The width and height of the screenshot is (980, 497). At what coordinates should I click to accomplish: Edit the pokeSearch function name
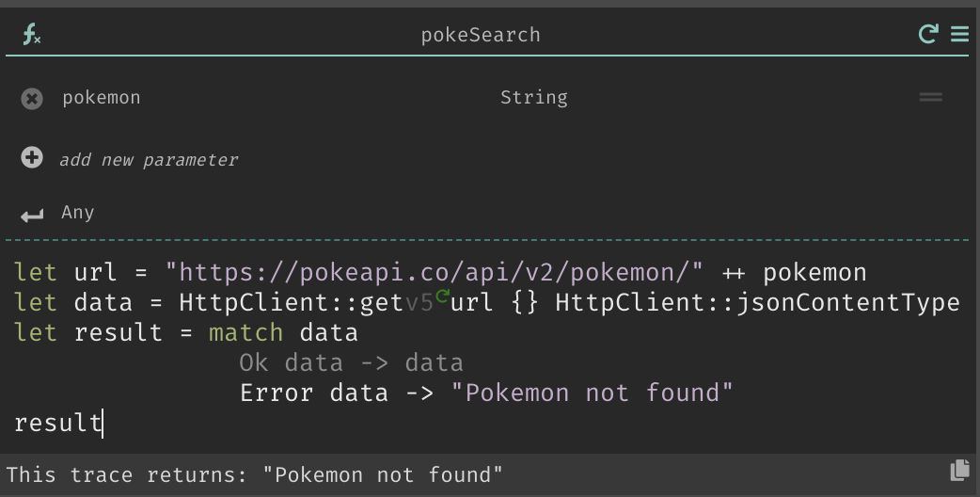pos(480,35)
